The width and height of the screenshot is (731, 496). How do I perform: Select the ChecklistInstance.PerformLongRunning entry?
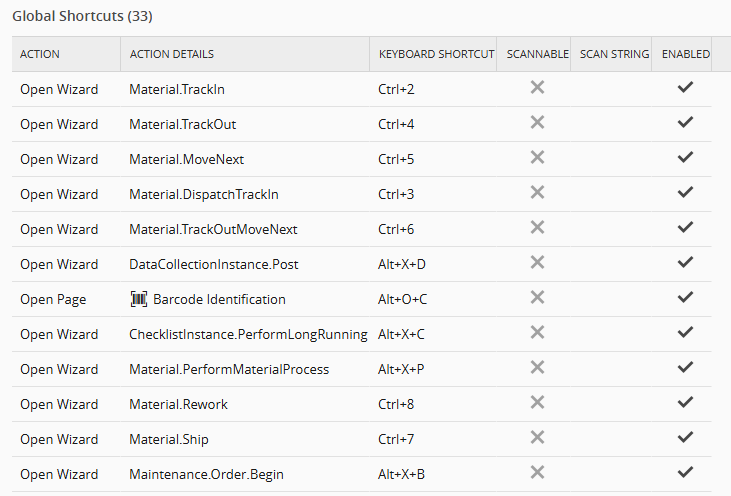(248, 334)
